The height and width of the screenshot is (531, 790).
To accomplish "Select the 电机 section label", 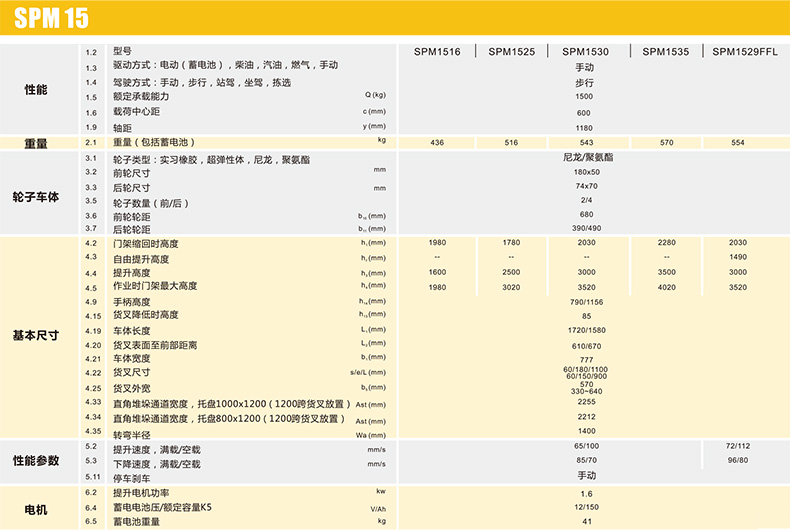I will coord(36,509).
